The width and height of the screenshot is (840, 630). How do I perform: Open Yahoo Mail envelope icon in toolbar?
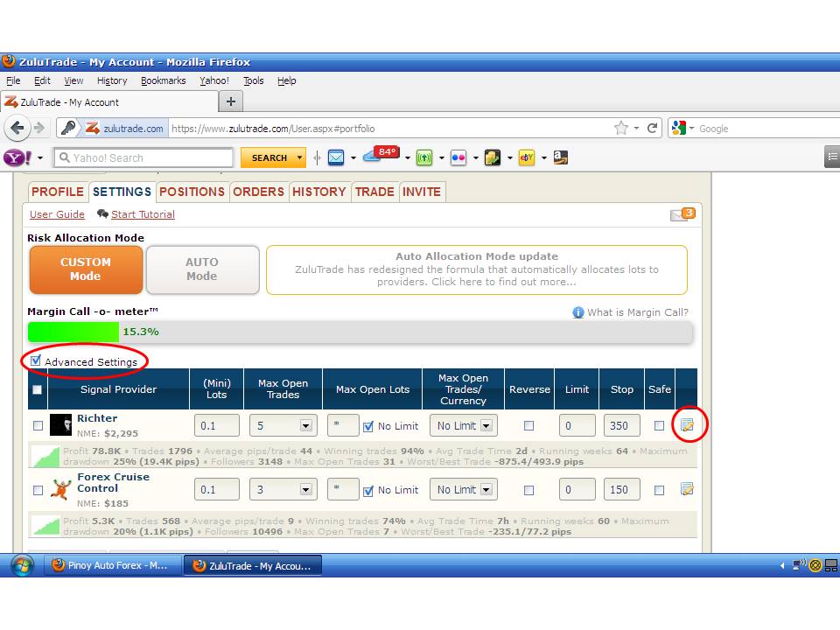pos(336,157)
